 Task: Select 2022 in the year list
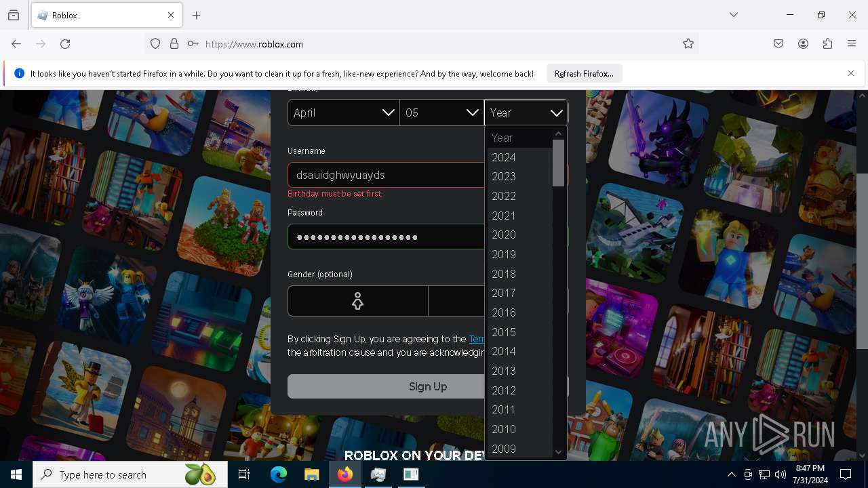coord(519,196)
